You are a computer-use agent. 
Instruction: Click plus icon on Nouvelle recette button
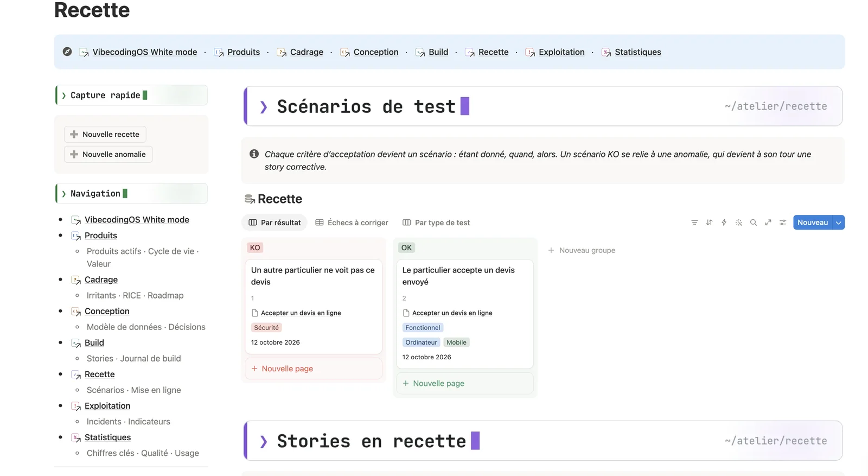74,134
